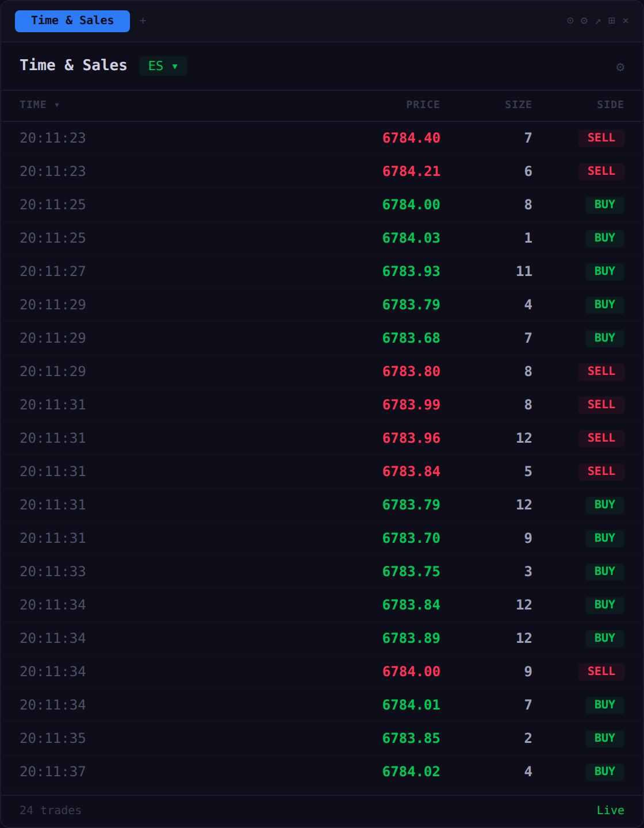Switch to the Time & Sales tab
This screenshot has height=828, width=644.
click(x=72, y=20)
